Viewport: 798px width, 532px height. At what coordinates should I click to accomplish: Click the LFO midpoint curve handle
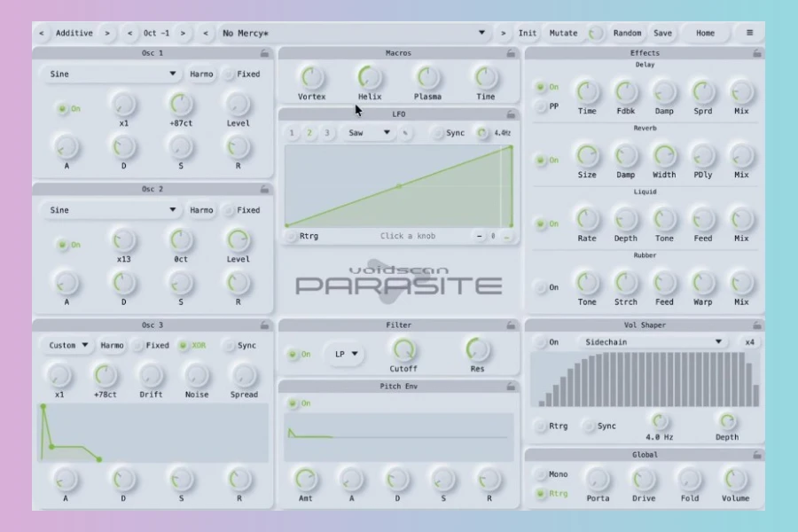pos(399,186)
